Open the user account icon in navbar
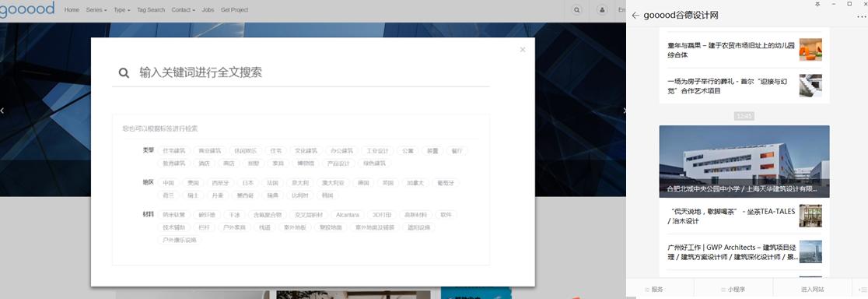Viewport: 868px width, 299px height. coord(602,10)
